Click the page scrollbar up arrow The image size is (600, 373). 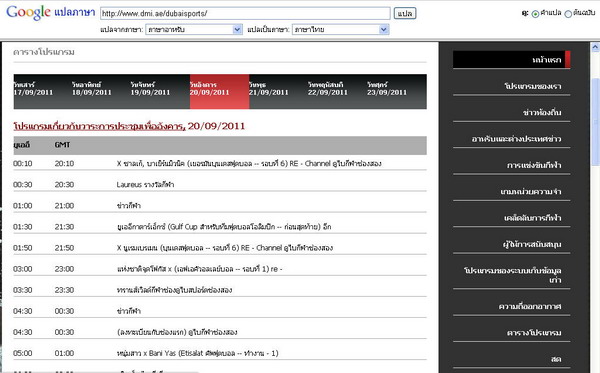pos(595,47)
